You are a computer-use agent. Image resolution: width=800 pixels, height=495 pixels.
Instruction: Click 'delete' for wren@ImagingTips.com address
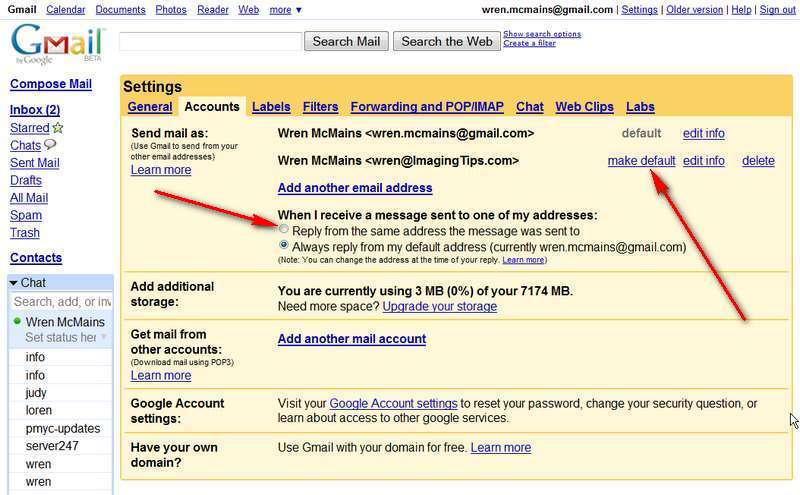(758, 161)
